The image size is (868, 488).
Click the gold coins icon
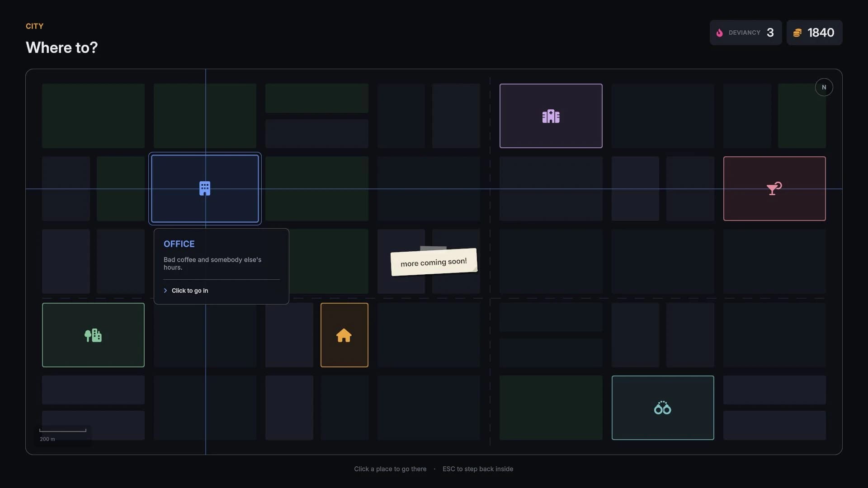[797, 33]
